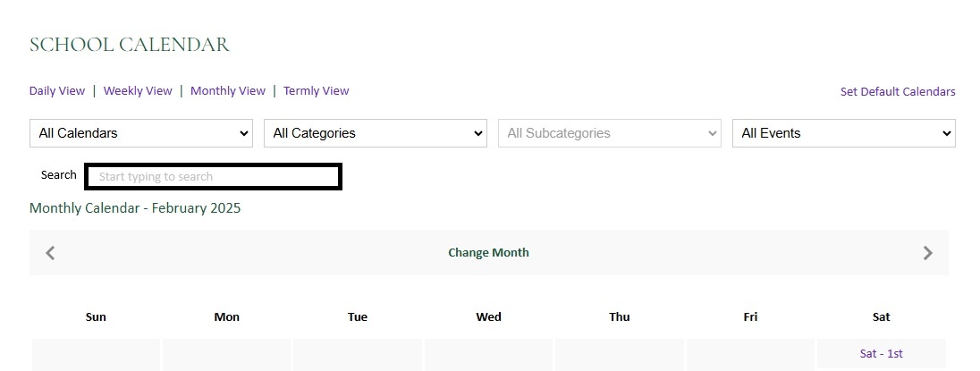Click the Search label
The image size is (980, 371).
pos(59,175)
